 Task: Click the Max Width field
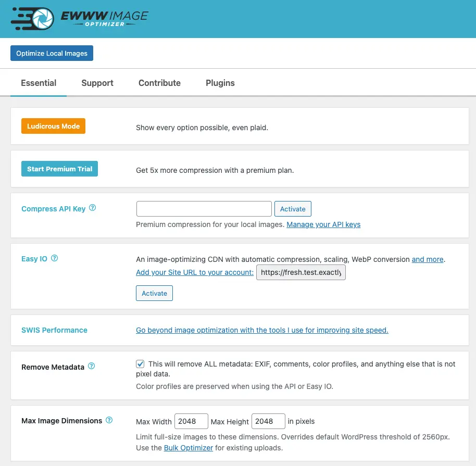point(191,421)
